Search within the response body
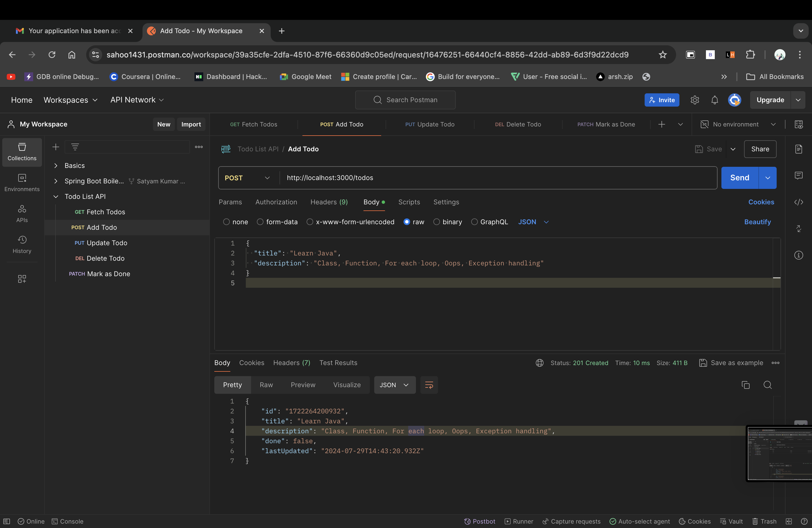The width and height of the screenshot is (812, 528). click(767, 385)
